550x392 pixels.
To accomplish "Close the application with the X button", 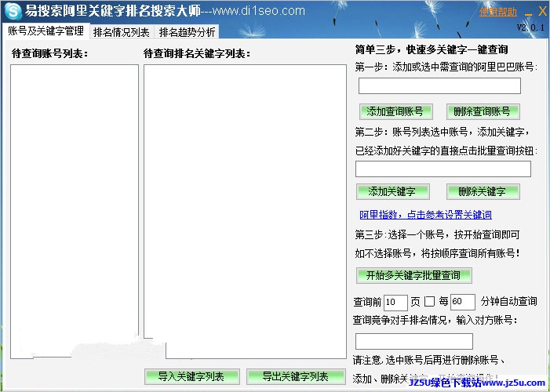I will pos(542,11).
